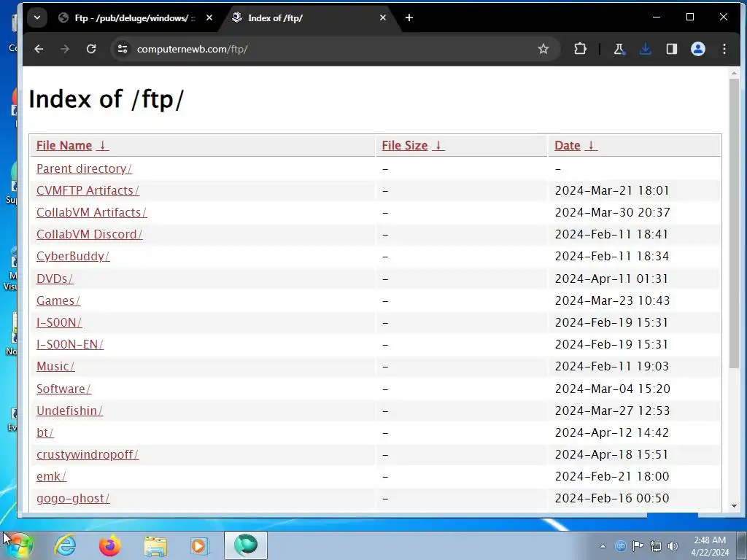Close the Index of /ftp/ tab

(x=382, y=18)
